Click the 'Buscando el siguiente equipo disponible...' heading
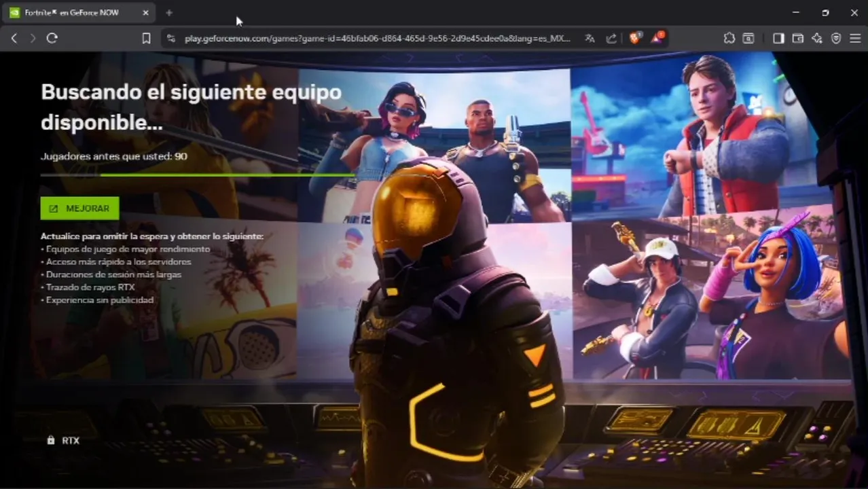Screen dimensions: 868x489 tap(191, 107)
